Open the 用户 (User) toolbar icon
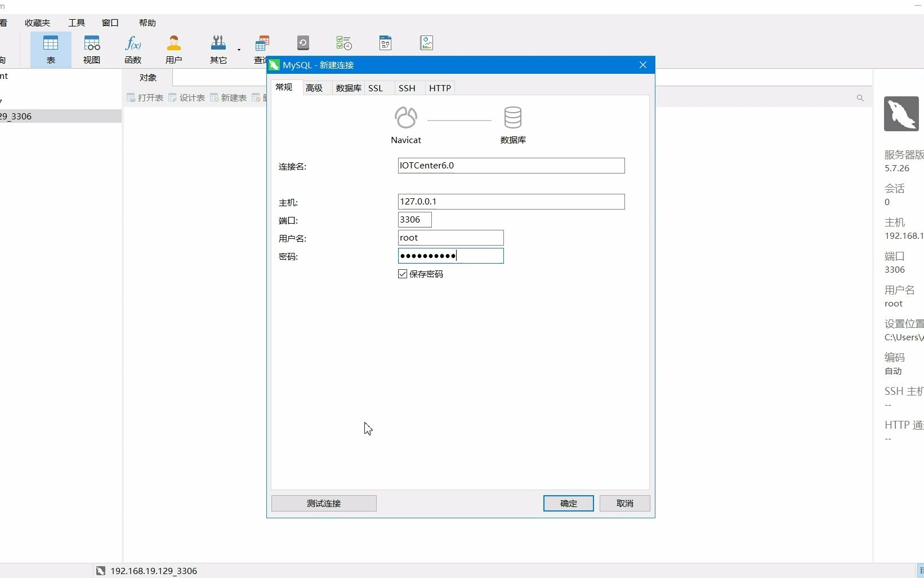Screen dimensions: 924x578 tap(173, 50)
